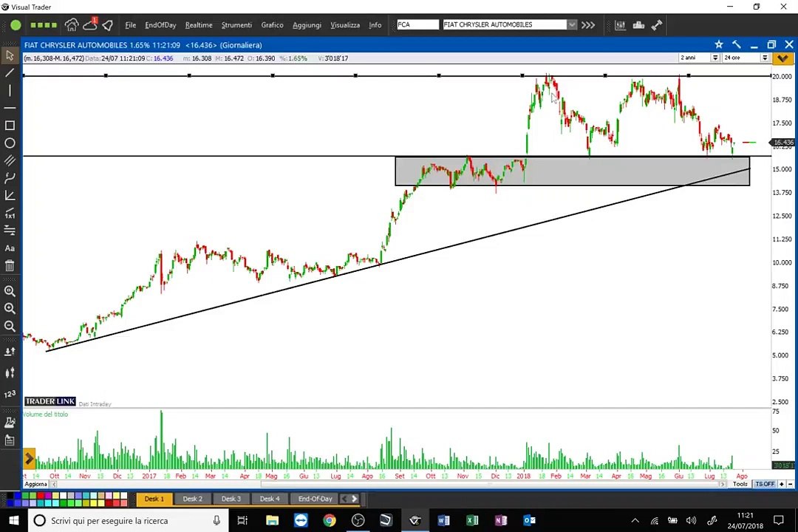798x532 pixels.
Task: Pick the black color swatch
Action: coord(10,495)
